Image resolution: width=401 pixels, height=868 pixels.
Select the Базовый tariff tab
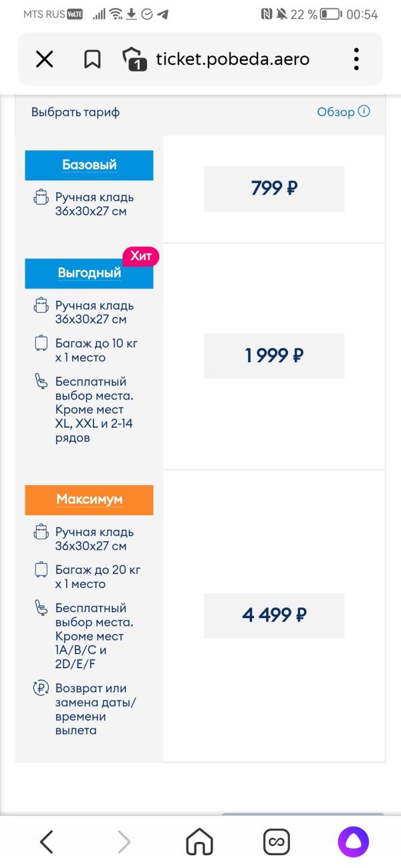(x=90, y=165)
